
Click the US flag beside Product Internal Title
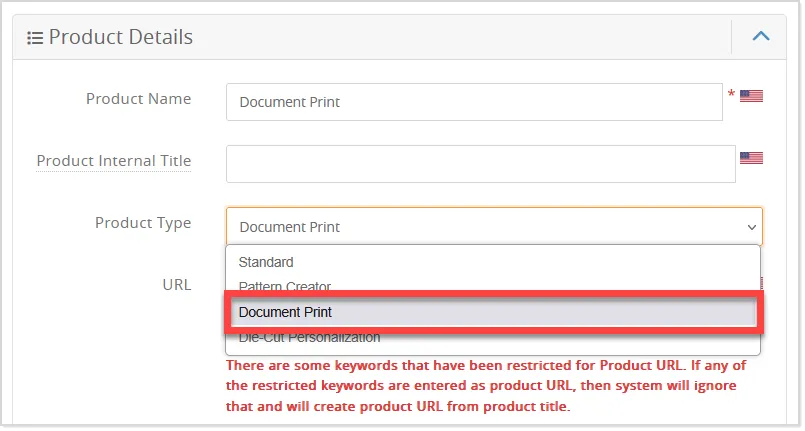[x=751, y=158]
